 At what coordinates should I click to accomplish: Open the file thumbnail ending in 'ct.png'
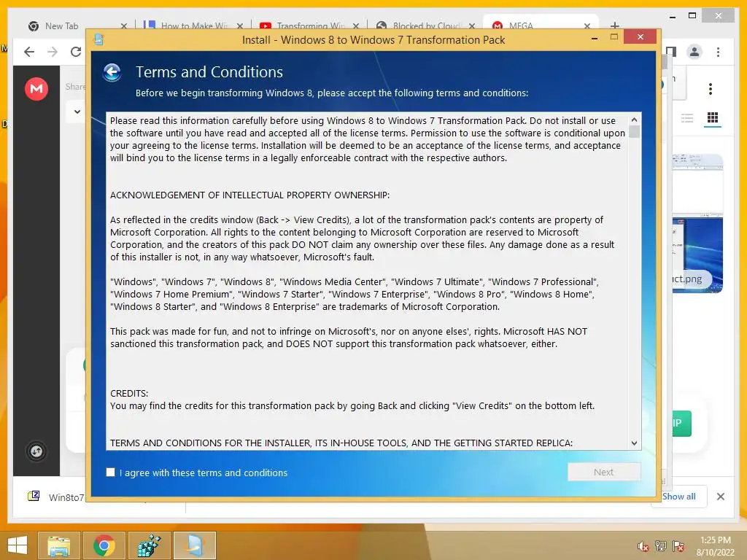click(x=698, y=254)
